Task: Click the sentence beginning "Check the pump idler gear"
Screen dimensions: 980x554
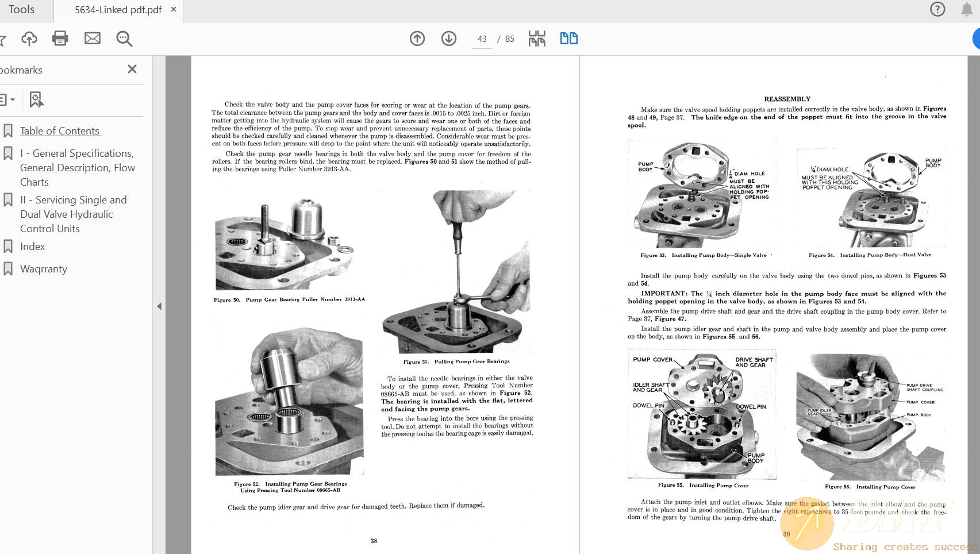Action: click(x=356, y=506)
